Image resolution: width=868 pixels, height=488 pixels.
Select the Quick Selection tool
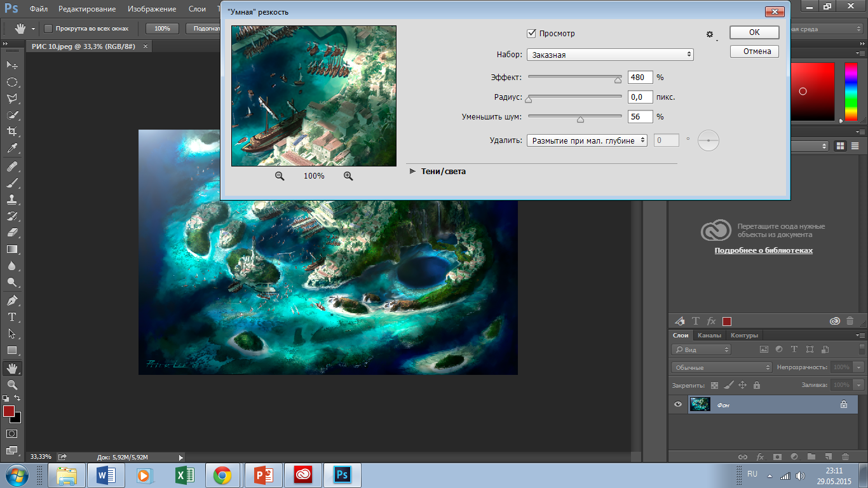[x=12, y=115]
